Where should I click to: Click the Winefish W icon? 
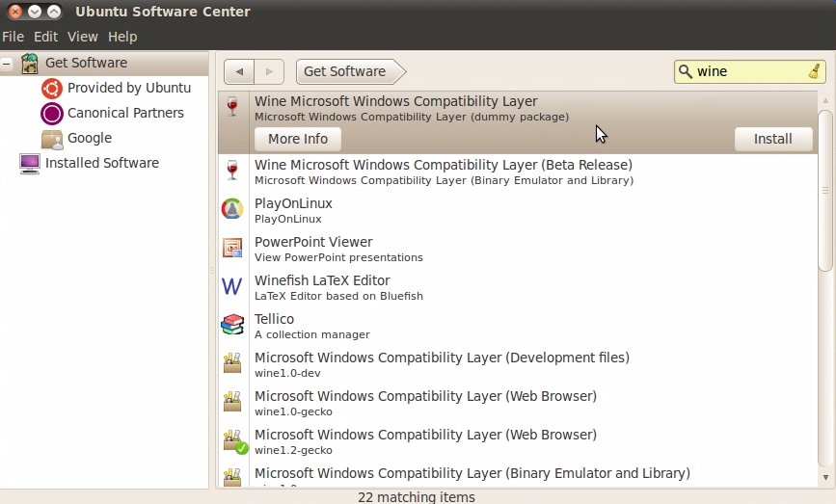232,286
